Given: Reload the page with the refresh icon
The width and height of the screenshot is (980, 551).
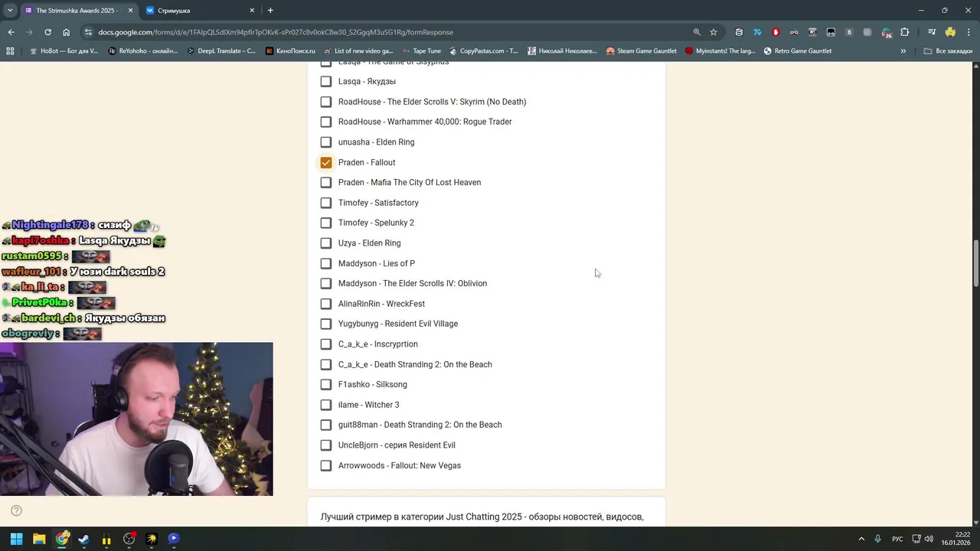Looking at the screenshot, I should (x=47, y=32).
